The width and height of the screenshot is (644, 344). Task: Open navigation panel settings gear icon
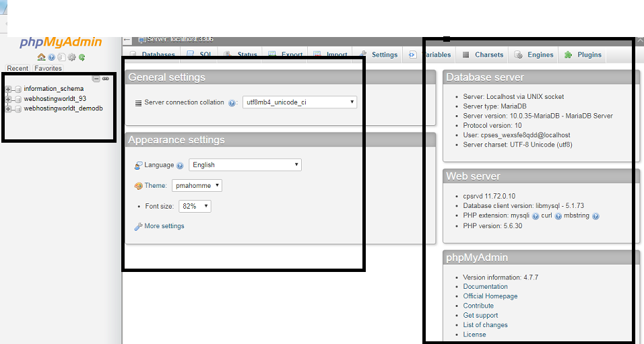72,57
